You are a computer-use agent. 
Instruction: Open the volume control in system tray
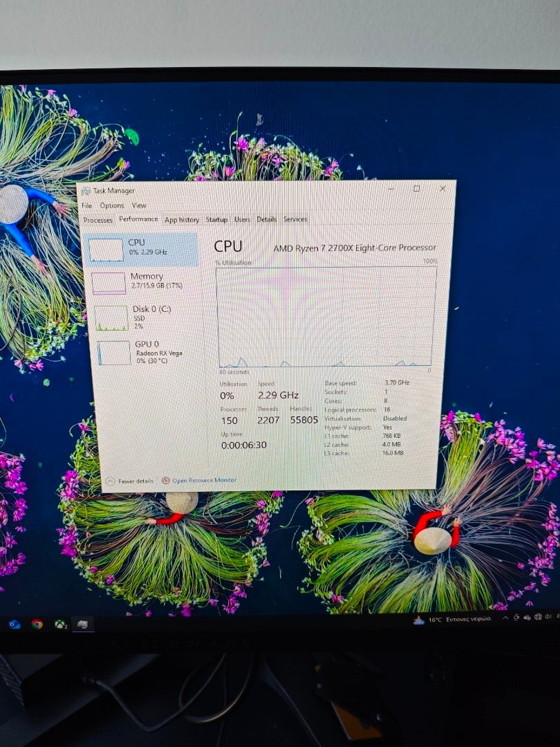[x=548, y=617]
